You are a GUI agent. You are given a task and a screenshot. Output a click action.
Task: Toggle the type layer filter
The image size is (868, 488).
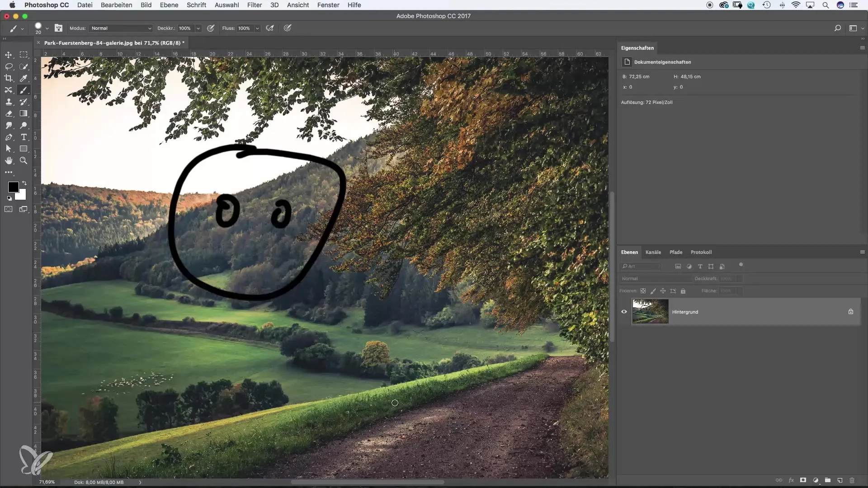coord(700,267)
